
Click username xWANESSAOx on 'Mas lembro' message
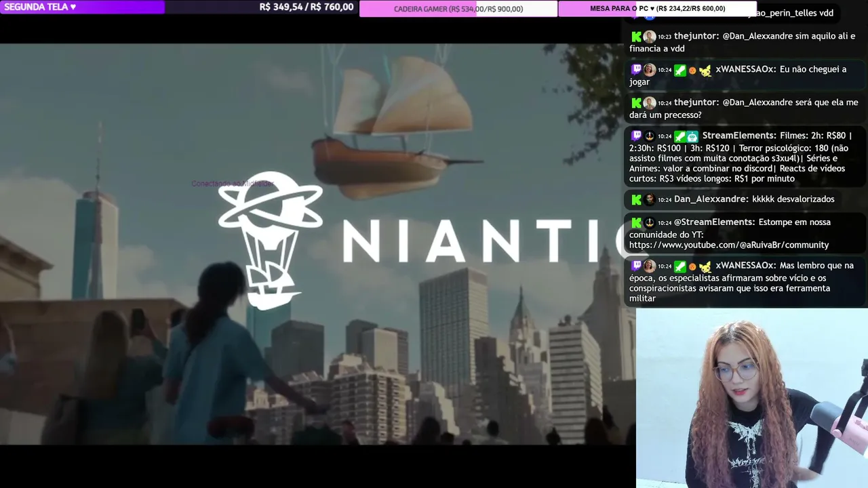[x=744, y=266]
